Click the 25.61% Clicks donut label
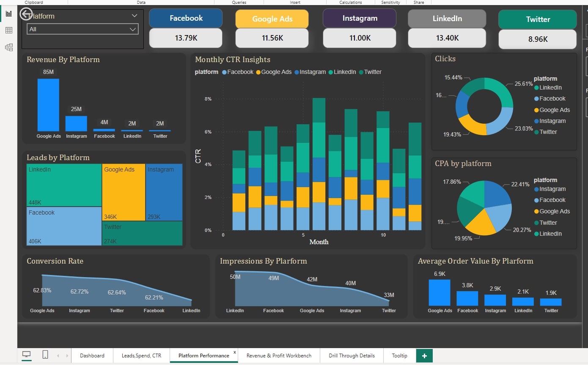 click(524, 84)
